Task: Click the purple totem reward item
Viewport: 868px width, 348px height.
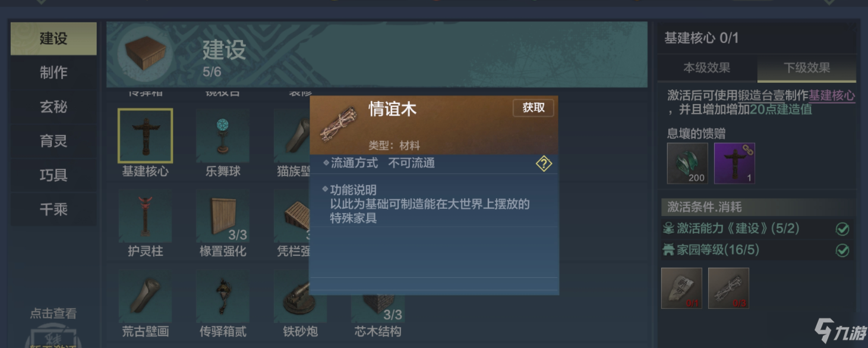Action: click(x=734, y=163)
